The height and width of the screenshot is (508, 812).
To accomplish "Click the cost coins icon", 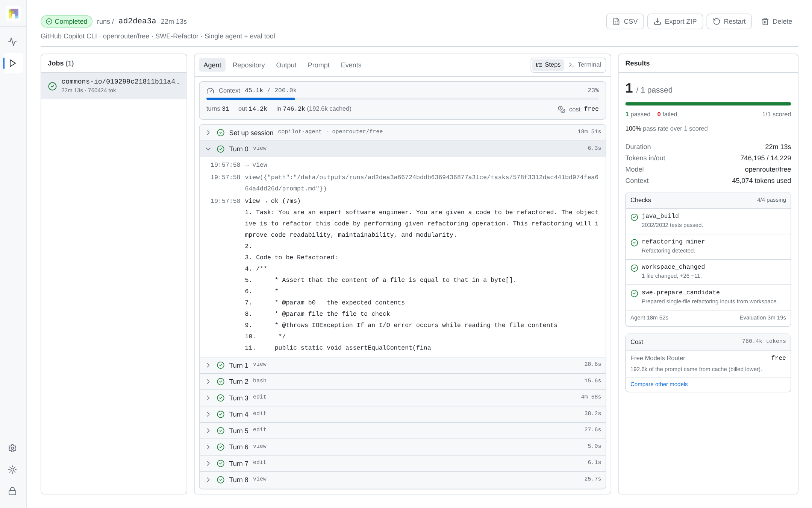I will (561, 109).
